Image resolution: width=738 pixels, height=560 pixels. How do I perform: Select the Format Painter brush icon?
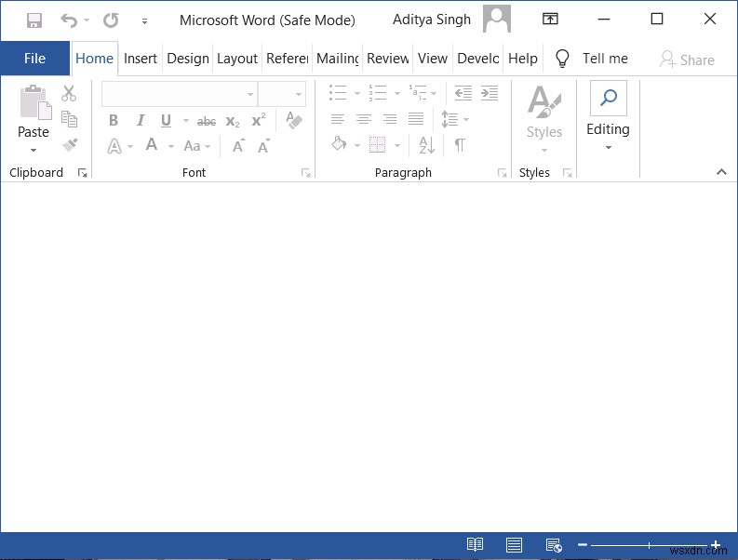pos(69,145)
